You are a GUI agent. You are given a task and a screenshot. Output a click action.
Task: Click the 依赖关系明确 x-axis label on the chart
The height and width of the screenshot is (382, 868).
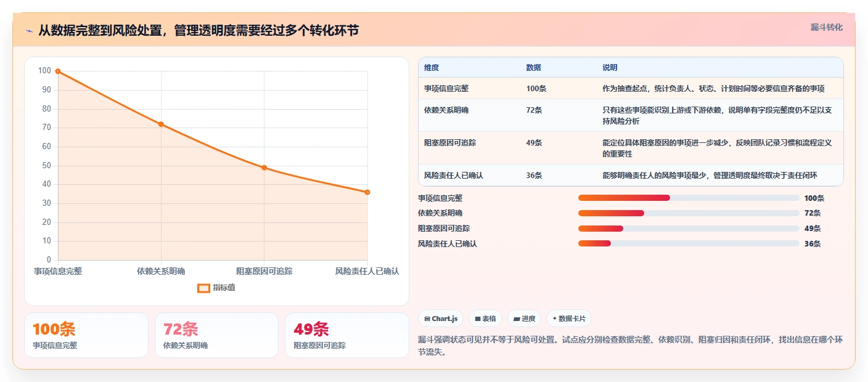(161, 271)
